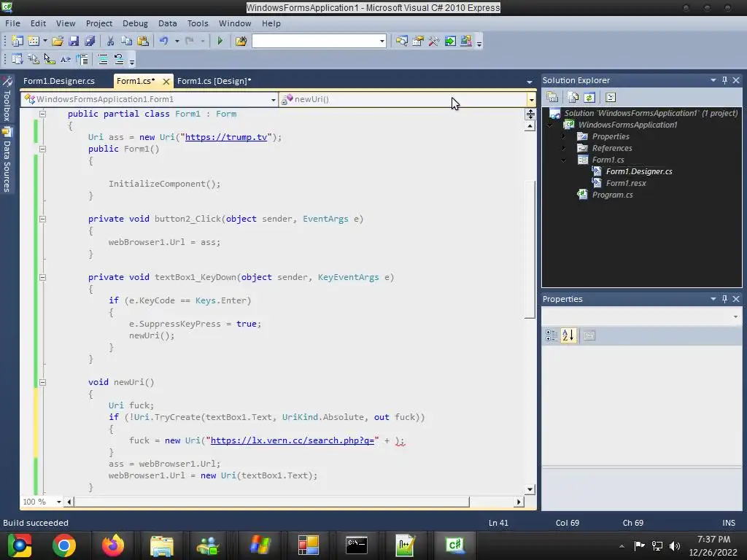Pin or unpin the Properties panel
This screenshot has height=560, width=747.
[x=724, y=298]
